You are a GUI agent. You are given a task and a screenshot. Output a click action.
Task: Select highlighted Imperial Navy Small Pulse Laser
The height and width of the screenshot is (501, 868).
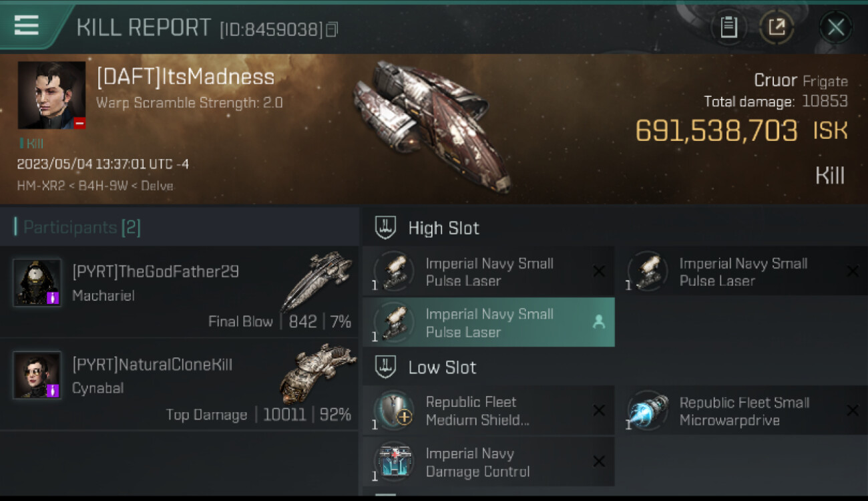tap(488, 322)
